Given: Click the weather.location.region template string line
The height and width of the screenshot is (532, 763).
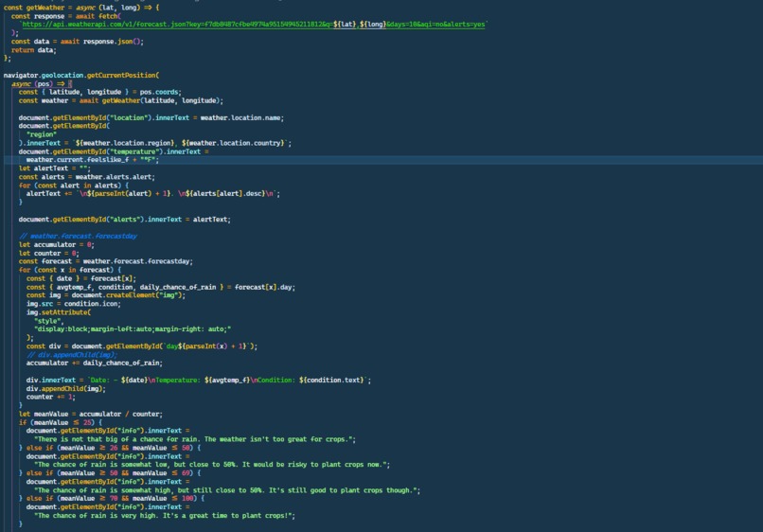Looking at the screenshot, I should (154, 143).
